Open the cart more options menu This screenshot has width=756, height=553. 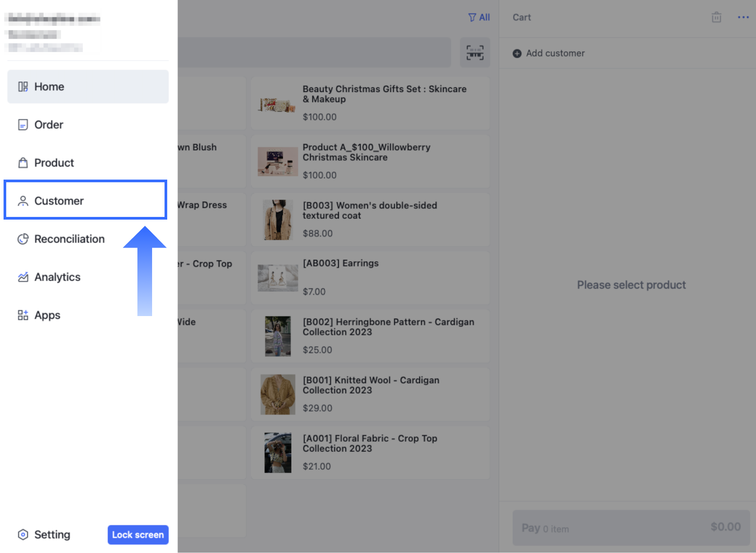pyautogui.click(x=743, y=17)
